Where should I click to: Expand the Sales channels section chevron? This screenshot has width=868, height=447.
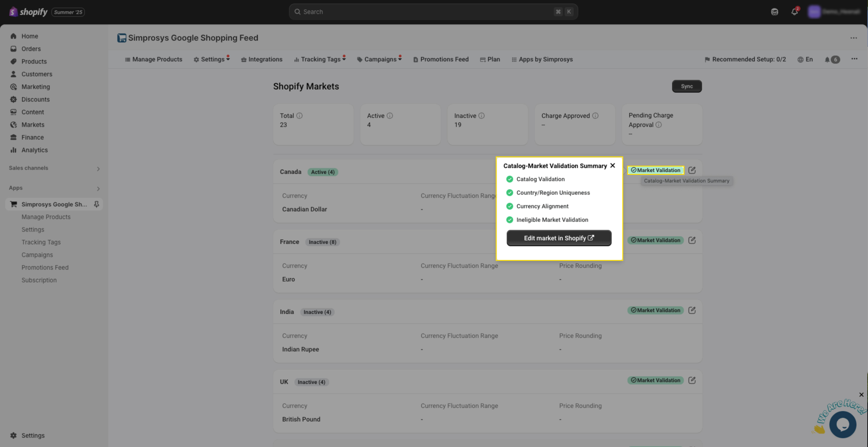click(x=98, y=169)
